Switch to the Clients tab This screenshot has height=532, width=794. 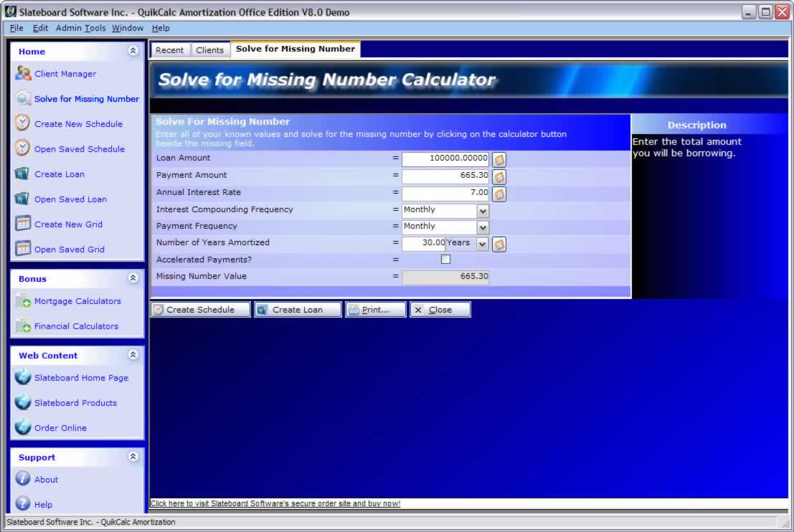point(209,50)
